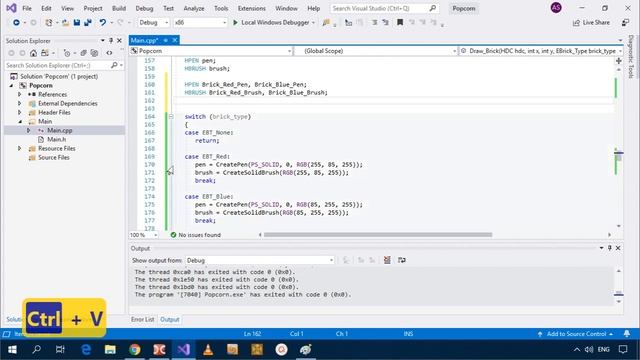Close the Solution Explorer panel

click(119, 40)
